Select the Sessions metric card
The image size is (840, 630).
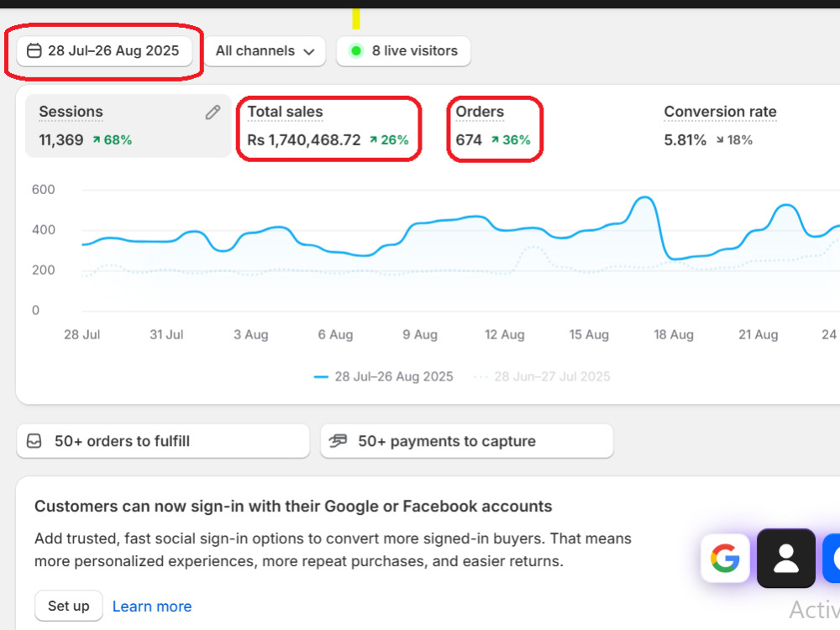(x=129, y=126)
